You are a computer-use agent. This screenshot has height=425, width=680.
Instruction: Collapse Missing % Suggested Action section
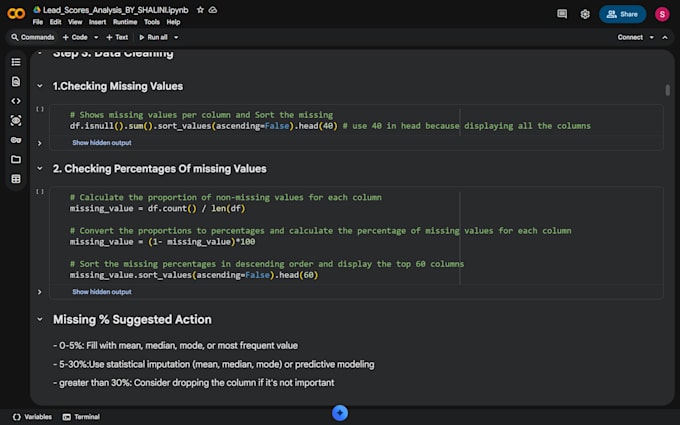click(x=40, y=319)
